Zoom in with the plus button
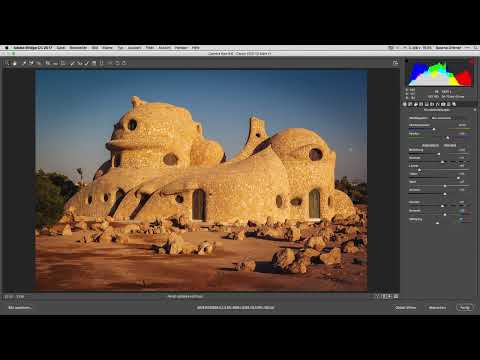 point(10,296)
